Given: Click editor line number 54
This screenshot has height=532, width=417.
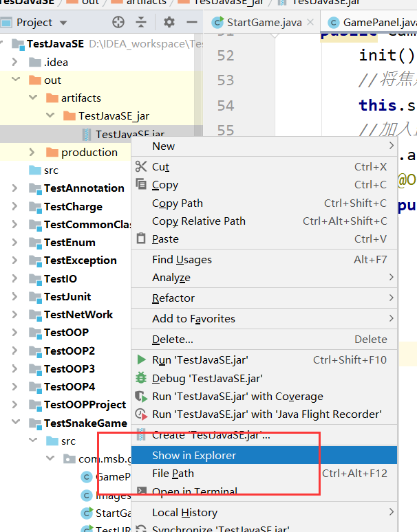Looking at the screenshot, I should point(226,106).
